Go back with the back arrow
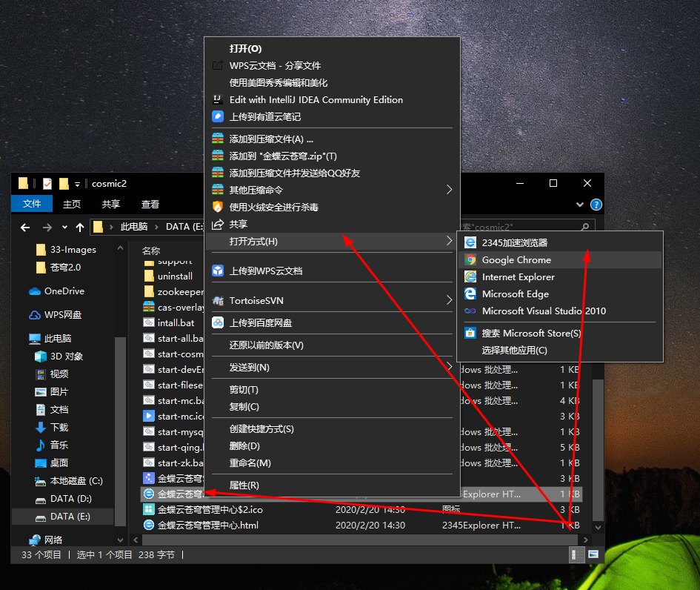The image size is (700, 590). click(x=25, y=228)
